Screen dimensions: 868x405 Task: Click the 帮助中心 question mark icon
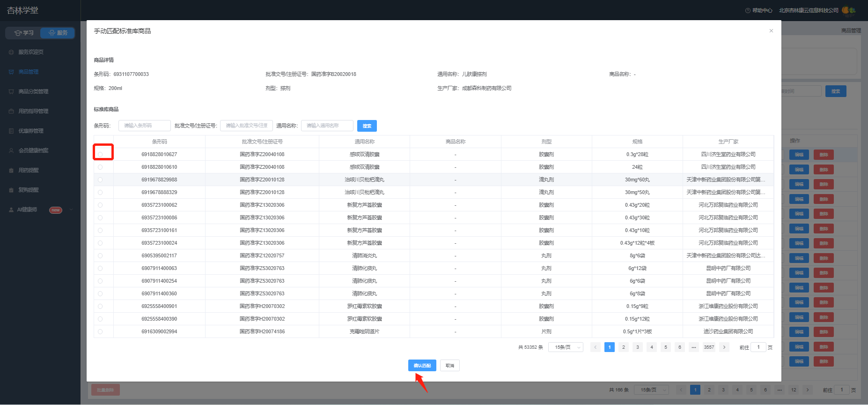point(748,10)
